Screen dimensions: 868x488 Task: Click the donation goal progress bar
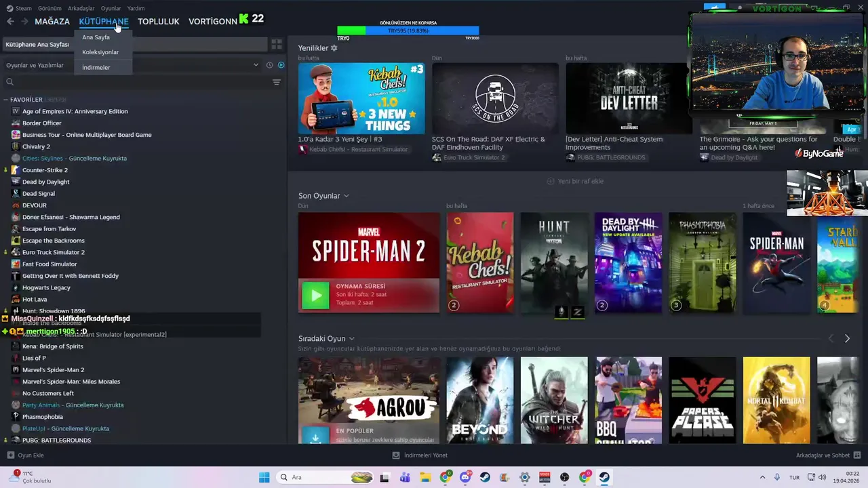tap(408, 30)
